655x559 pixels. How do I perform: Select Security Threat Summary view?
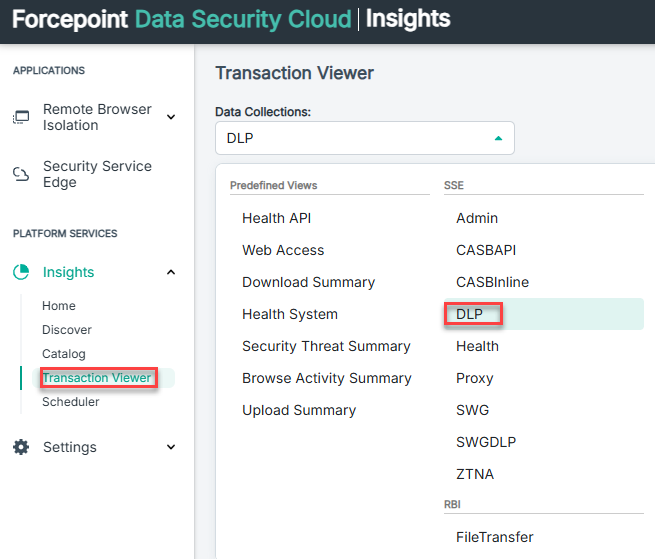pos(326,346)
